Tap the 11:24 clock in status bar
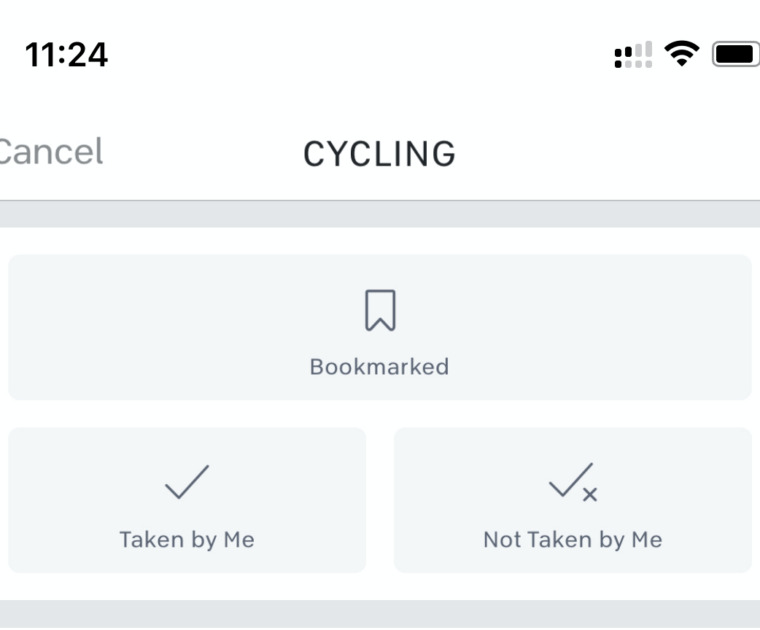 pyautogui.click(x=66, y=54)
